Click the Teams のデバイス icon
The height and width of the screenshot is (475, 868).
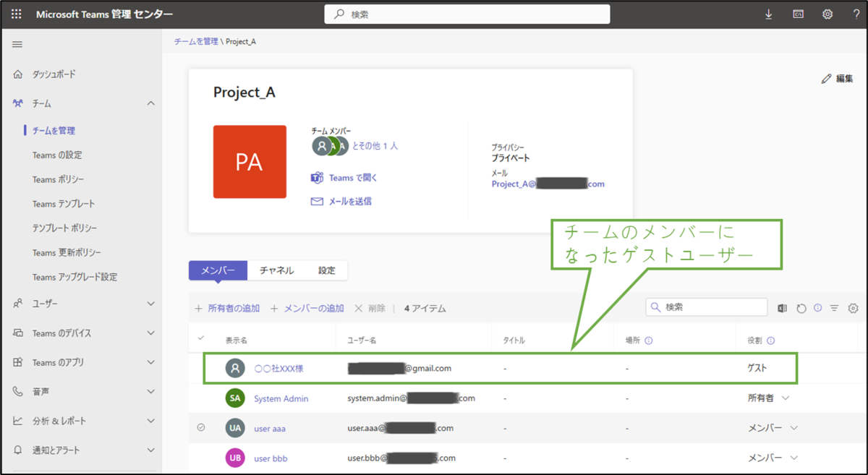pyautogui.click(x=18, y=333)
